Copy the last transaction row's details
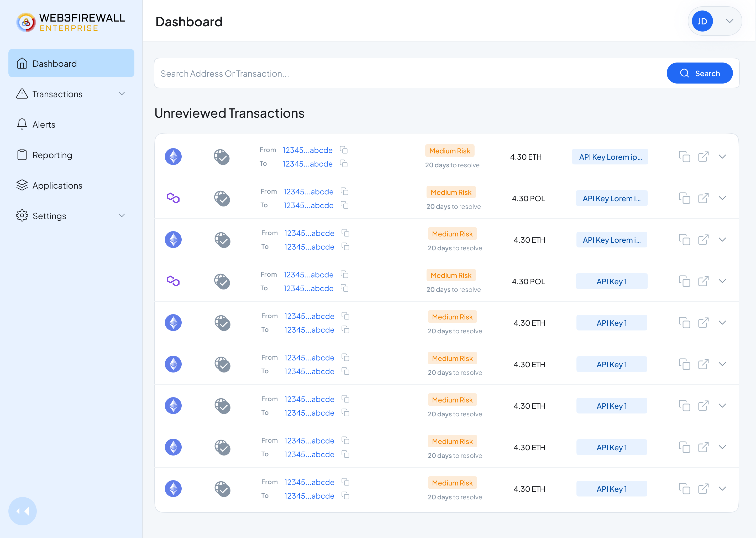756x538 pixels. coord(685,489)
